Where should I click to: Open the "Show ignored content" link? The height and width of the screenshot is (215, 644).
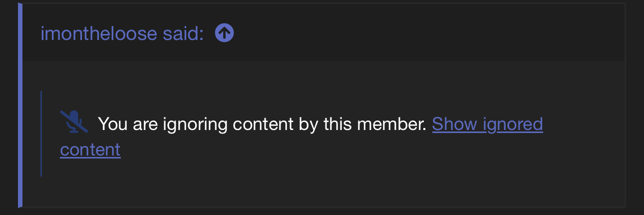click(x=487, y=124)
